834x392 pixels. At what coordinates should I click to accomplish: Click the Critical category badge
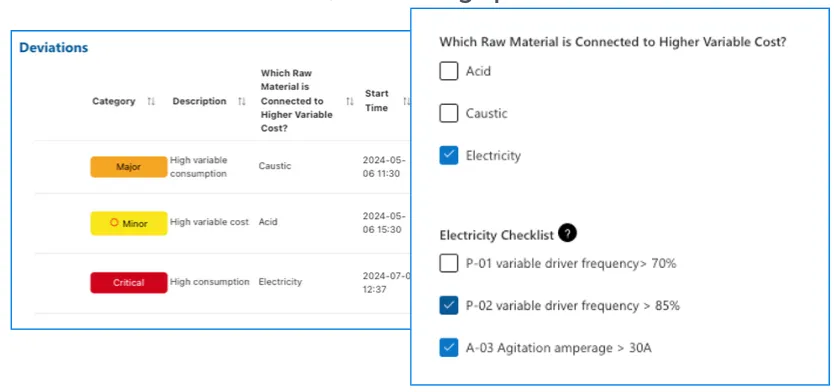click(x=129, y=282)
